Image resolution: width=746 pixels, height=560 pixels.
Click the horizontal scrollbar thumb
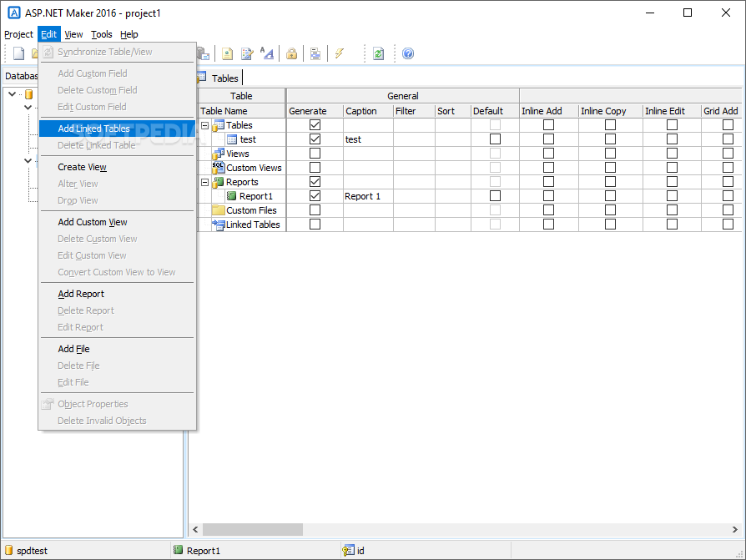coord(253,529)
